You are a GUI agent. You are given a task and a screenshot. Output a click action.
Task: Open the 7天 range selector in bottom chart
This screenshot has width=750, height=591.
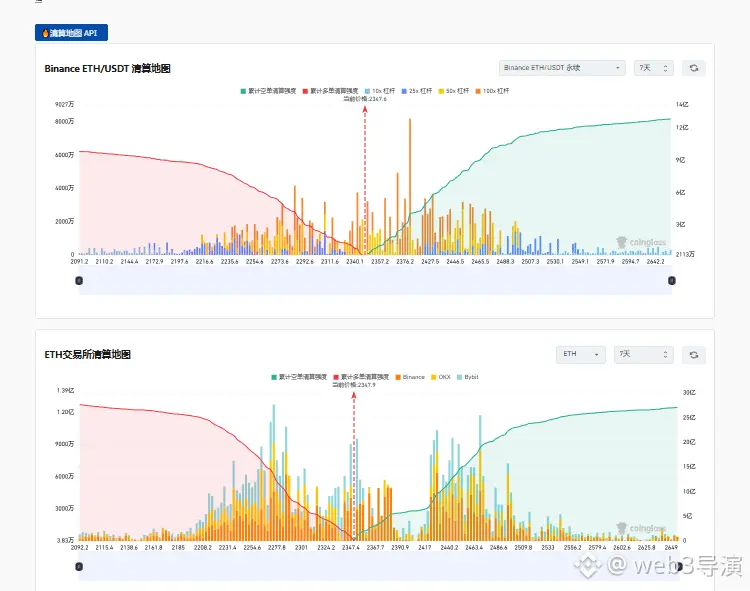coord(643,354)
